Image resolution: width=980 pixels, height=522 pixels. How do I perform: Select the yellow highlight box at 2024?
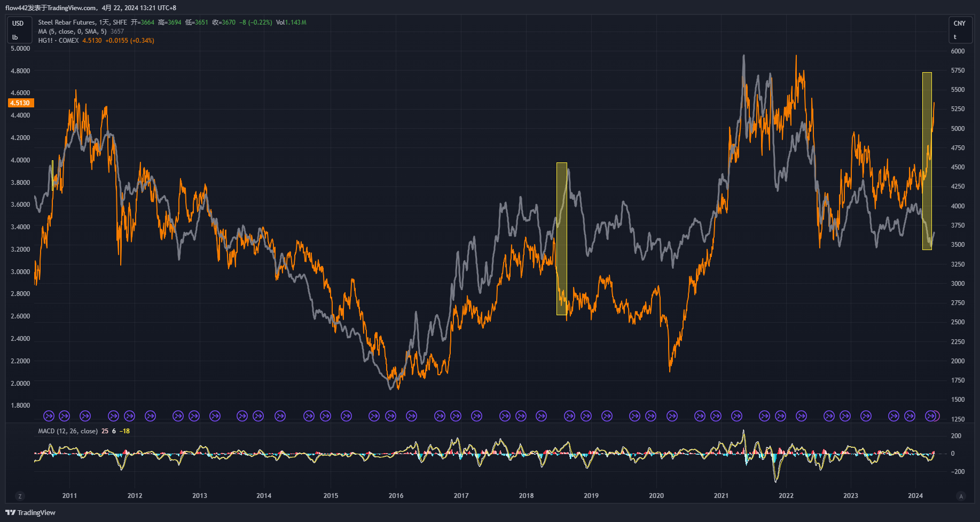pos(927,161)
